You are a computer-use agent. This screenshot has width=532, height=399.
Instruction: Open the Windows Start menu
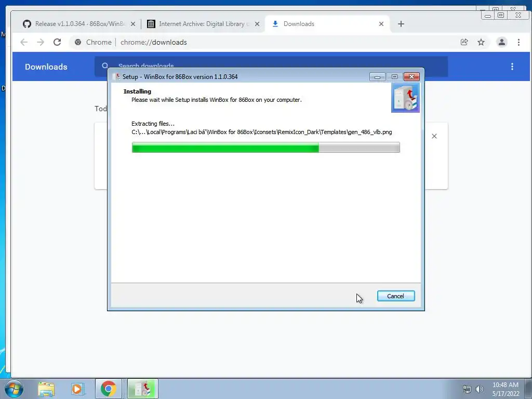(14, 389)
